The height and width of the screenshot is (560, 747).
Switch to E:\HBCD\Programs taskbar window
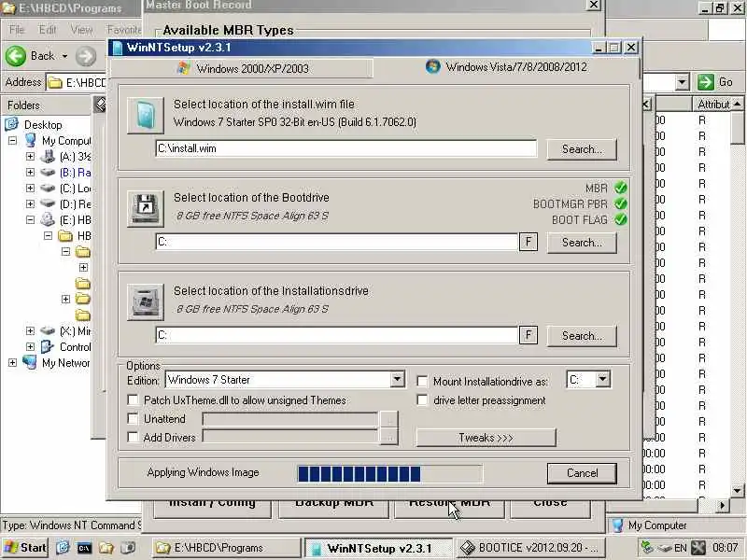[227, 548]
